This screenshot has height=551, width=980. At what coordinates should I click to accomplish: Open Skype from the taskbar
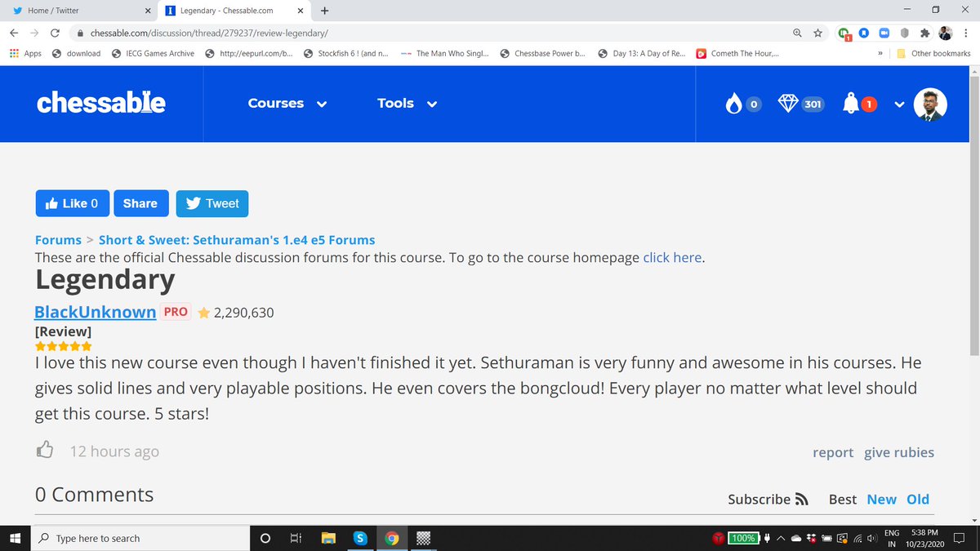359,538
